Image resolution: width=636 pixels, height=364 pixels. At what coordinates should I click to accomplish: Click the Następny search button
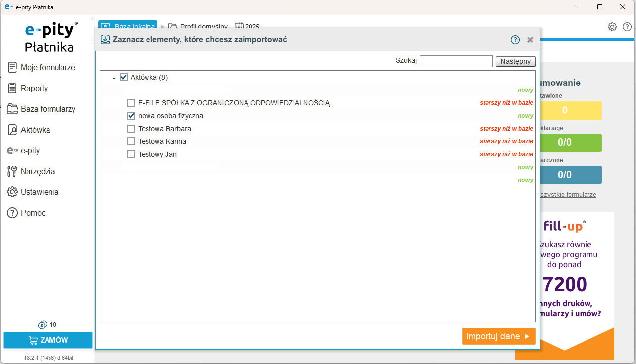515,61
